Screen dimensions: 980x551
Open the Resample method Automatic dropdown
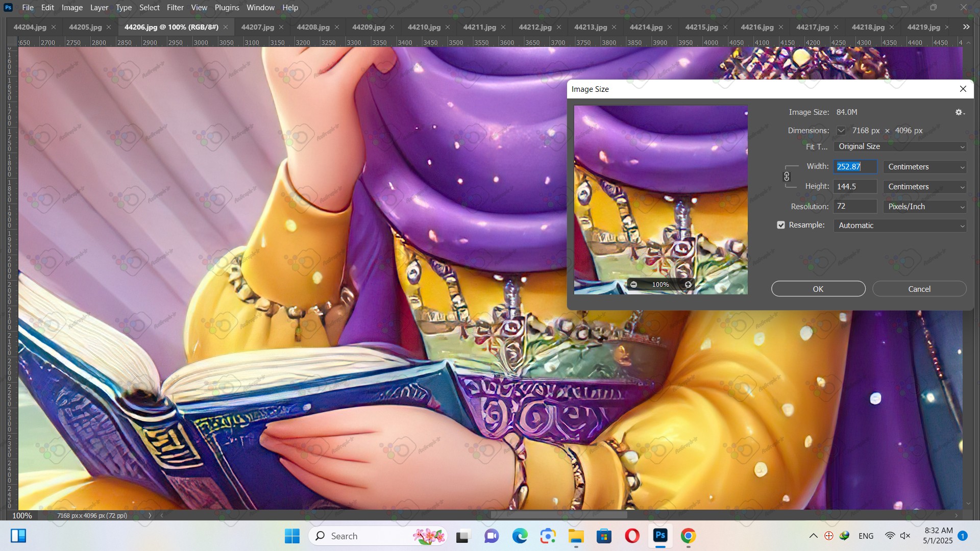tap(900, 226)
